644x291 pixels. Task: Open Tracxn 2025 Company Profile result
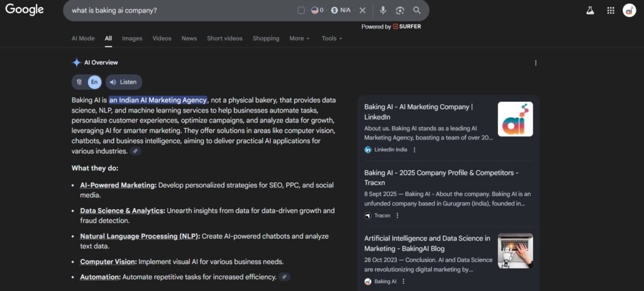pyautogui.click(x=441, y=178)
